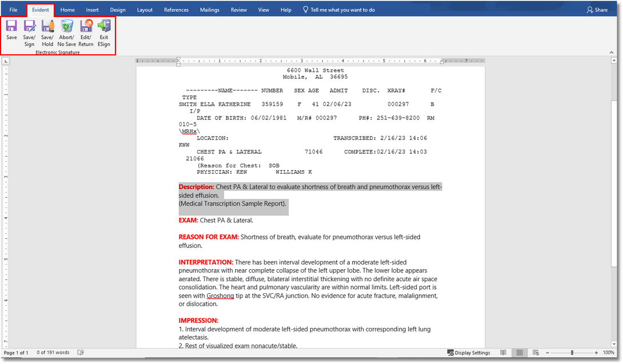
Task: Click impression item 2 nonacute/stable line
Action: click(238, 345)
